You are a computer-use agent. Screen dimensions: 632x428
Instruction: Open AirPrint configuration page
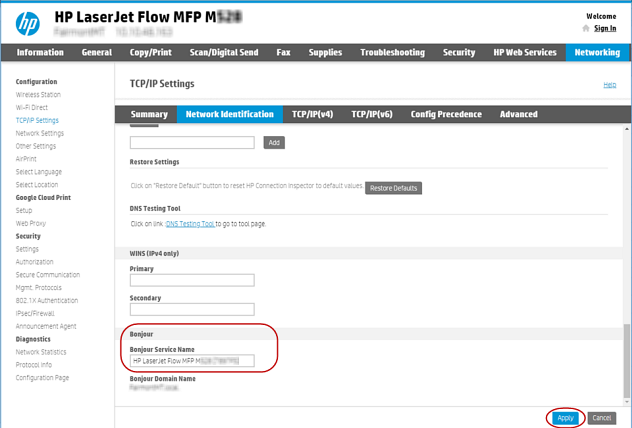tap(26, 159)
